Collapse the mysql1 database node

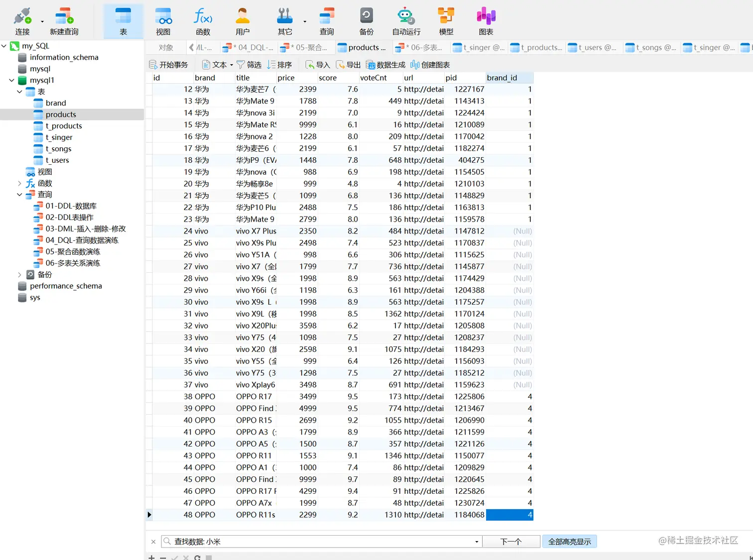[x=12, y=80]
